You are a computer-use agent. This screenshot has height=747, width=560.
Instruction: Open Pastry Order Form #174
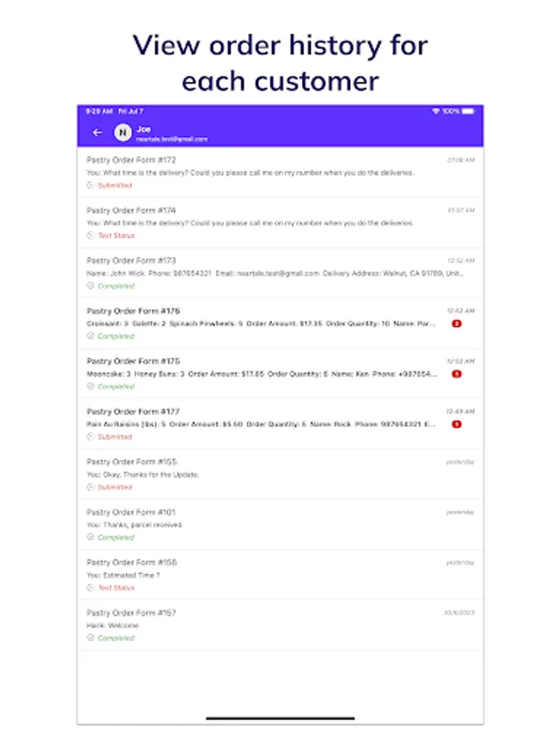point(280,222)
